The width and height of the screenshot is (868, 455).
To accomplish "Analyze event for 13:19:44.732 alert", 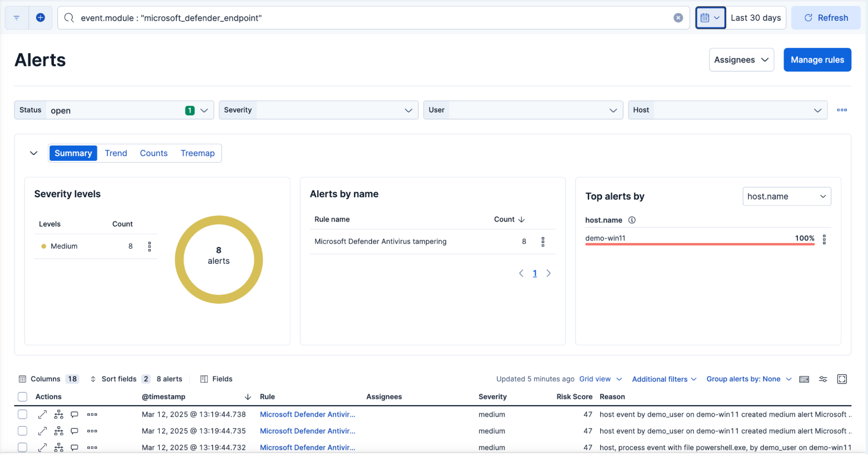I will [59, 448].
